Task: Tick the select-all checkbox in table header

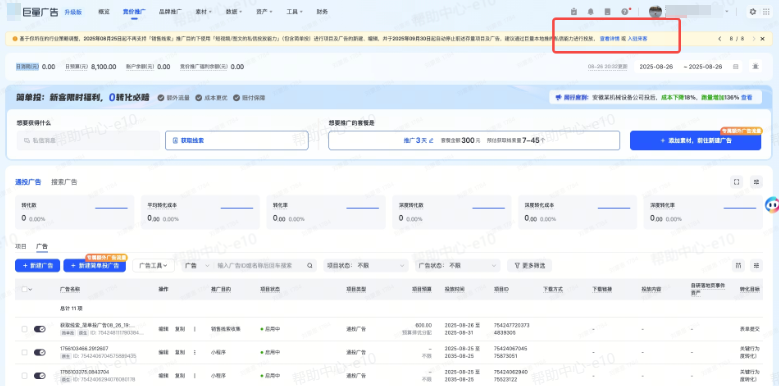Action: point(24,289)
